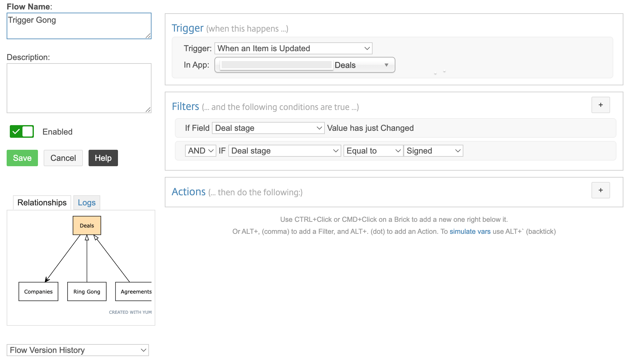Click the Flow Name field
The image size is (637, 364).
79,26
